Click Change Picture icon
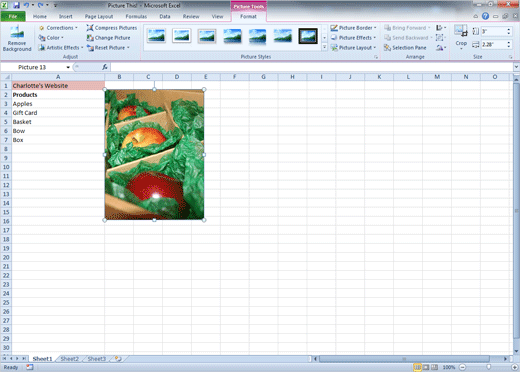 pyautogui.click(x=90, y=38)
